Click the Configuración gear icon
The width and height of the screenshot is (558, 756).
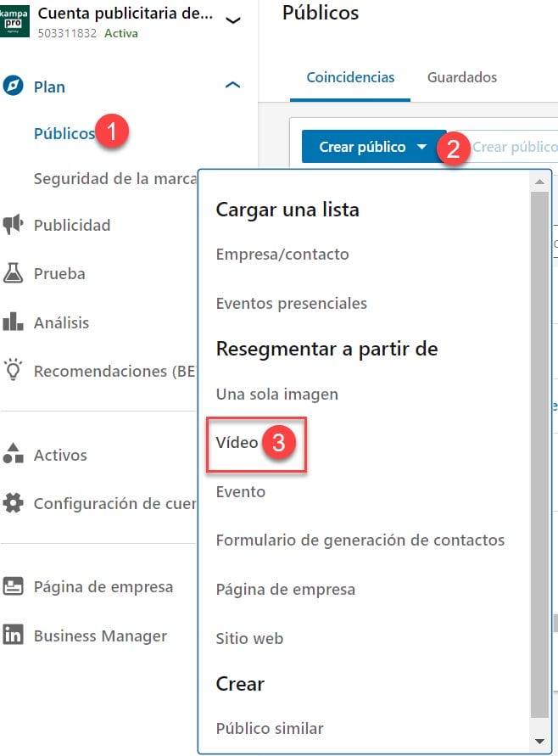[13, 503]
